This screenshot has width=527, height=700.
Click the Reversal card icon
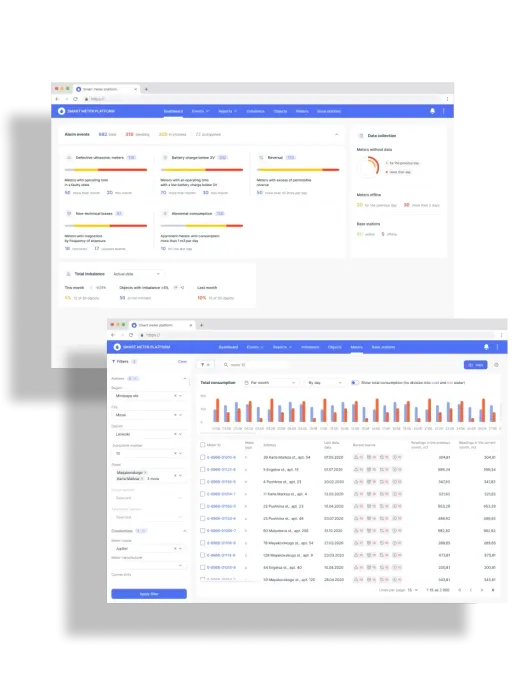261,158
